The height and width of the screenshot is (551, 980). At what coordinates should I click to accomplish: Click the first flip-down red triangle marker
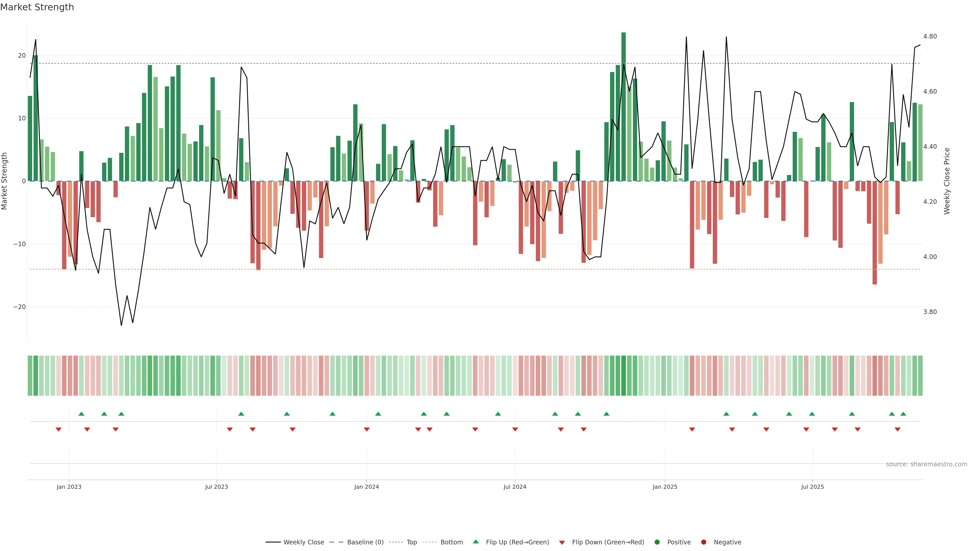pyautogui.click(x=59, y=429)
